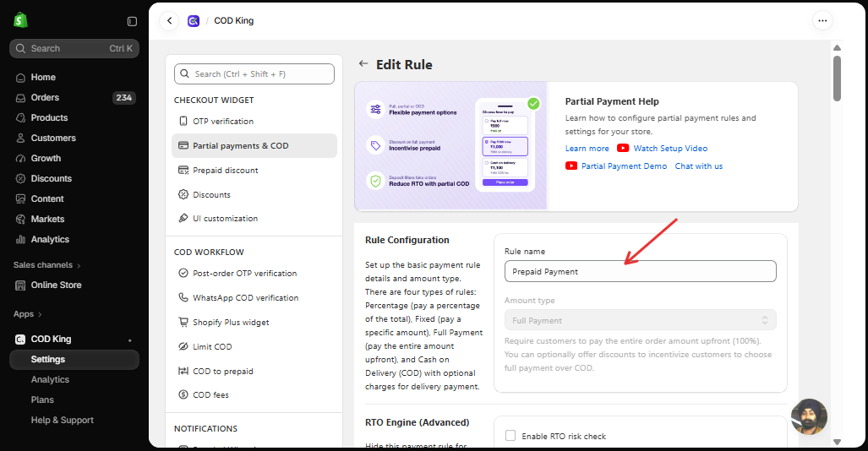Open Discounts under Checkout Widget
Viewport: 868px width, 451px height.
(x=254, y=195)
